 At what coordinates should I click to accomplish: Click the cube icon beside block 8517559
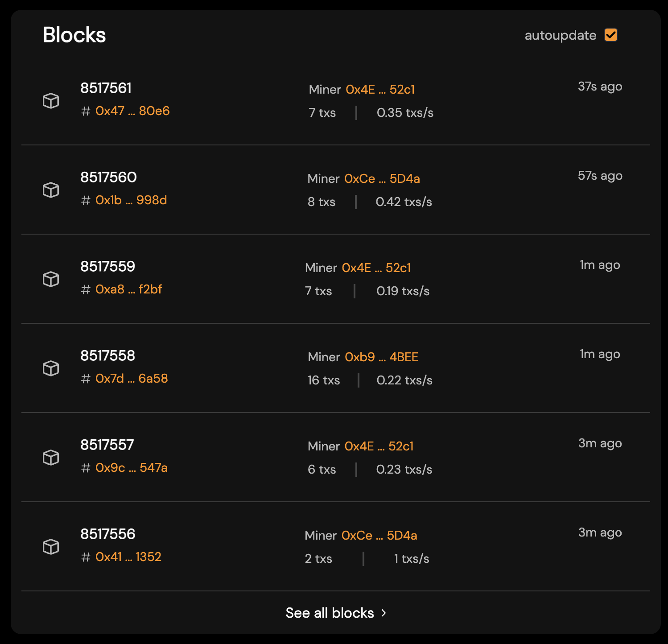[x=50, y=279]
